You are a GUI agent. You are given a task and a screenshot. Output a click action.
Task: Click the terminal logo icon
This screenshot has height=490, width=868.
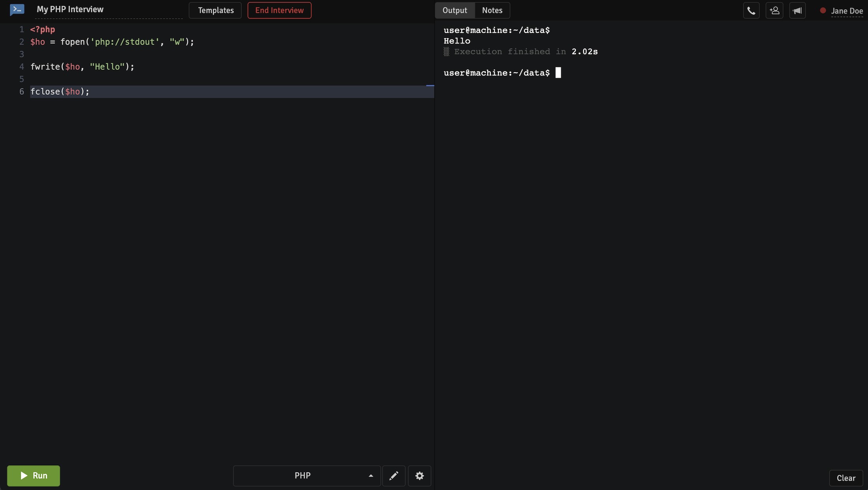click(17, 10)
